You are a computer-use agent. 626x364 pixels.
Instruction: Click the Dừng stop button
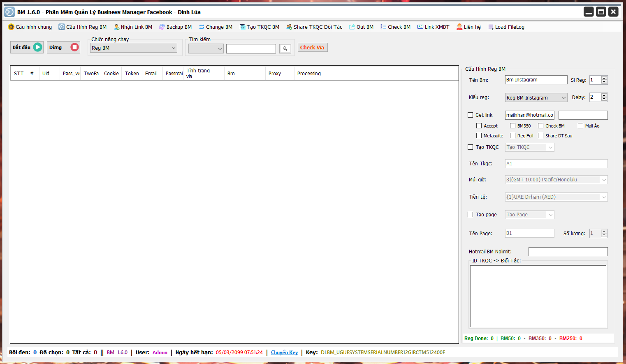63,47
